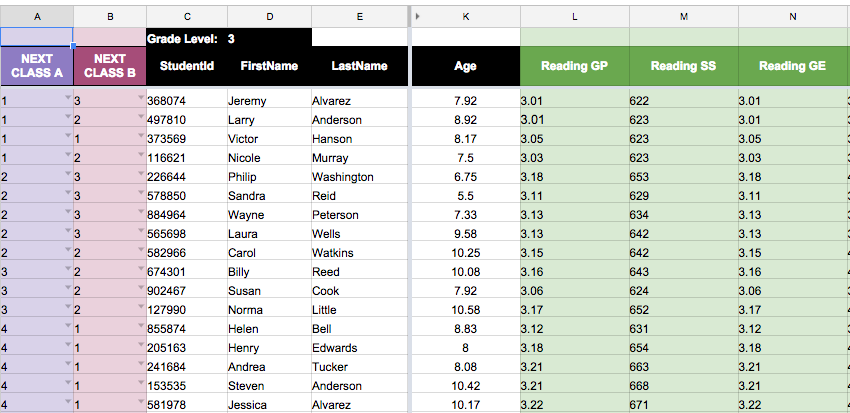Viewport: 850px width, 413px height.
Task: Open Class B dropdown for Helen Bell row
Action: (x=141, y=325)
